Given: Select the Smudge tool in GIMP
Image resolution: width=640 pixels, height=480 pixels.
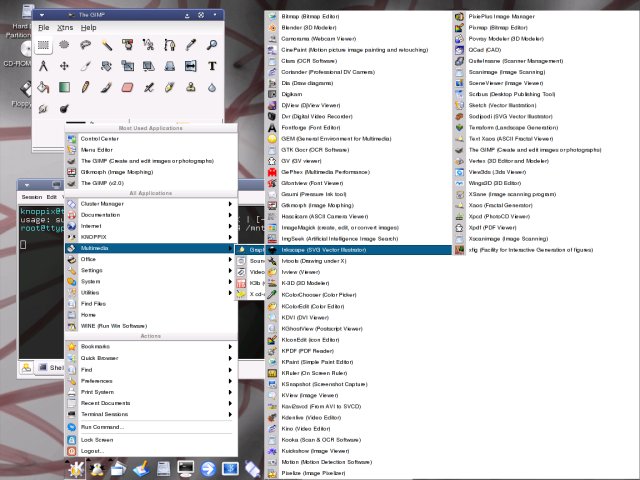Looking at the screenshot, I should coord(43,109).
